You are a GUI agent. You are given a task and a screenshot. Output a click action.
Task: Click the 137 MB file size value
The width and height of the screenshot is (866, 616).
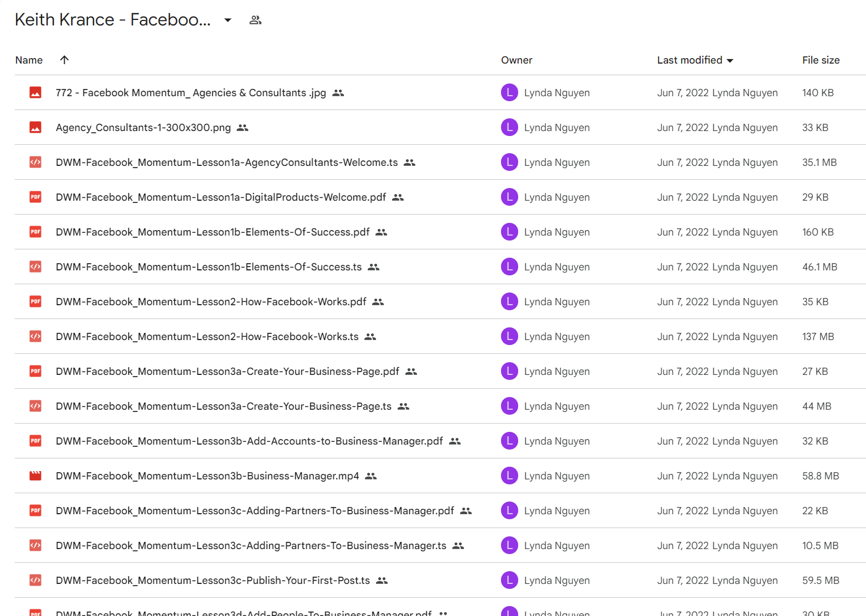(x=818, y=336)
